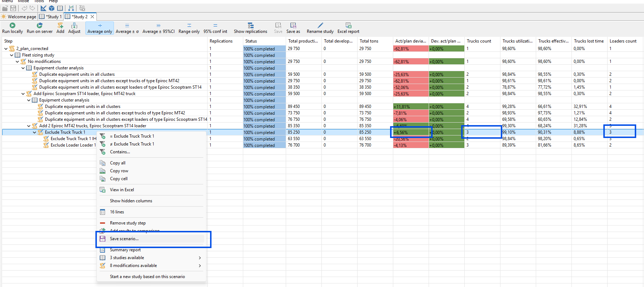Close the *Study 2 tab
Screen dimensions: 644x287
tap(93, 16)
